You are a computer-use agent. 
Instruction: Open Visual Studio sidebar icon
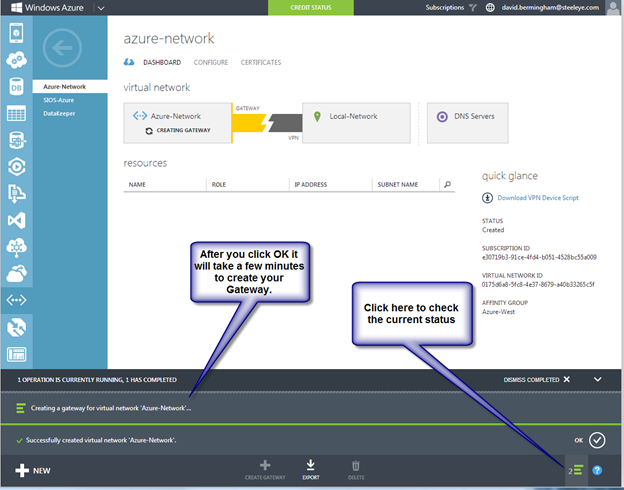(x=16, y=220)
